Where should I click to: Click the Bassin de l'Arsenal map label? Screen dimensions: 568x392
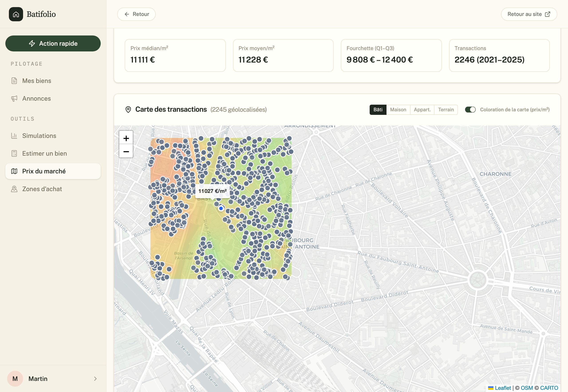tap(183, 256)
